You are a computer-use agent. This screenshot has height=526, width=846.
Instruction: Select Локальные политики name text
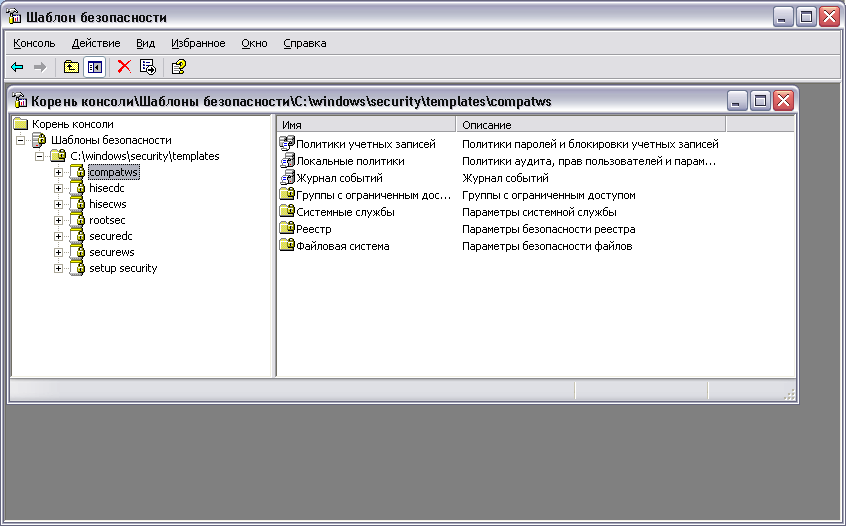click(350, 161)
